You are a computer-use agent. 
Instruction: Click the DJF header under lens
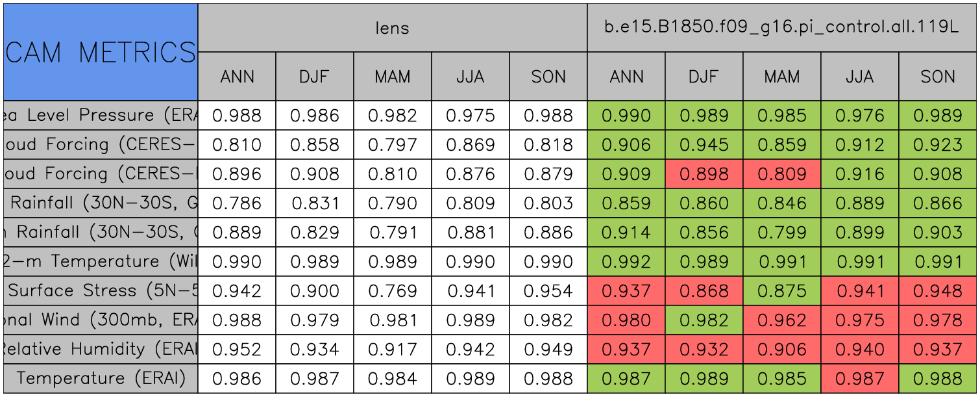(x=314, y=77)
